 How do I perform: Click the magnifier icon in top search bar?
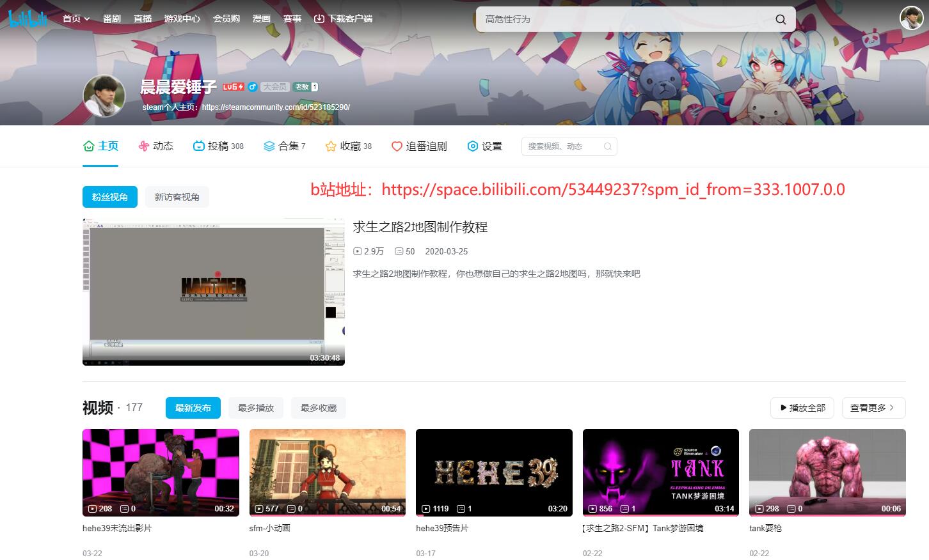781,19
